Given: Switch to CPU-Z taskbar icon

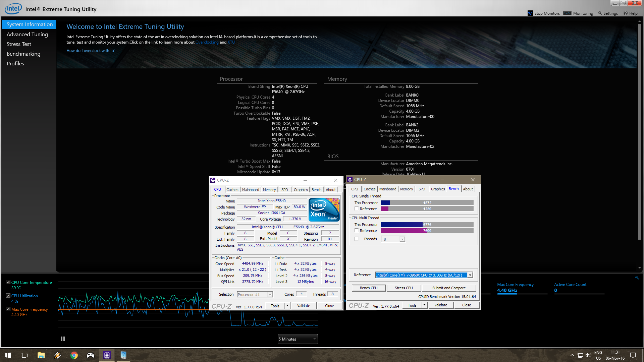Looking at the screenshot, I should 107,355.
